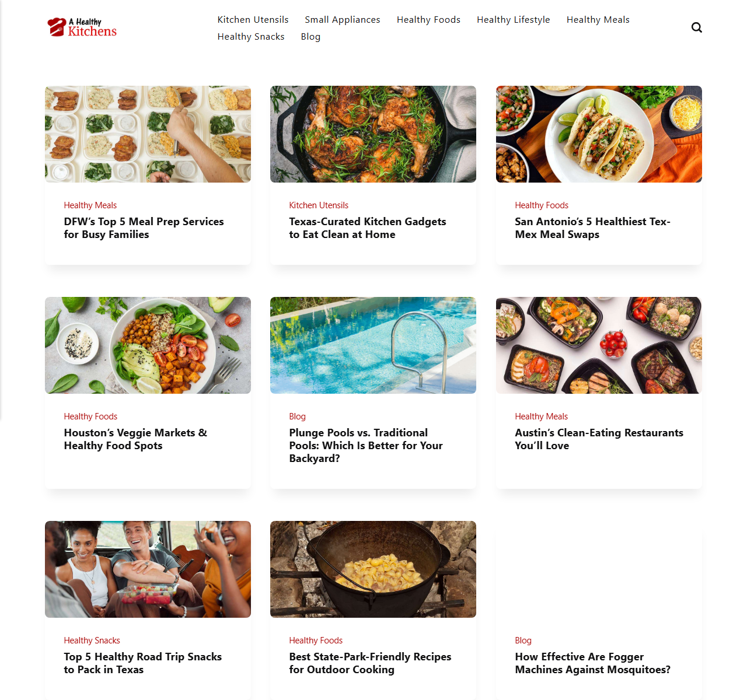The width and height of the screenshot is (747, 700).
Task: Open DFW's Top 5 Meal Prep Services article
Action: click(144, 228)
